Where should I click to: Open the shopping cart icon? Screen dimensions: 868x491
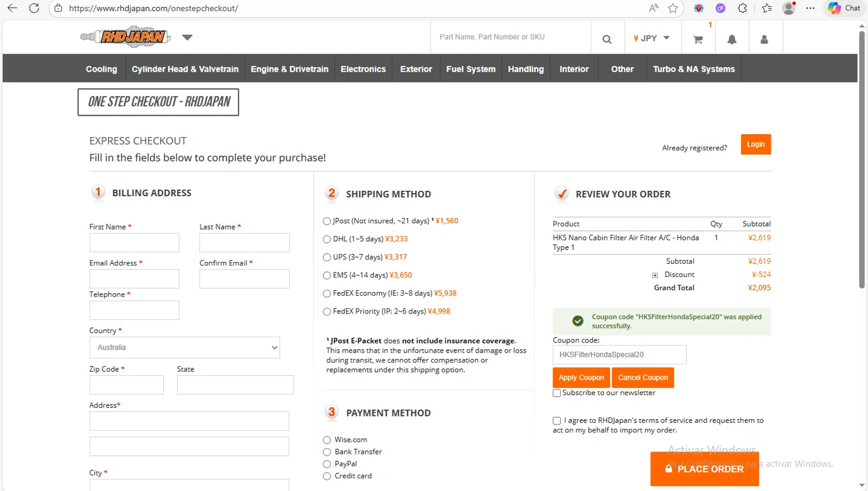pyautogui.click(x=698, y=39)
